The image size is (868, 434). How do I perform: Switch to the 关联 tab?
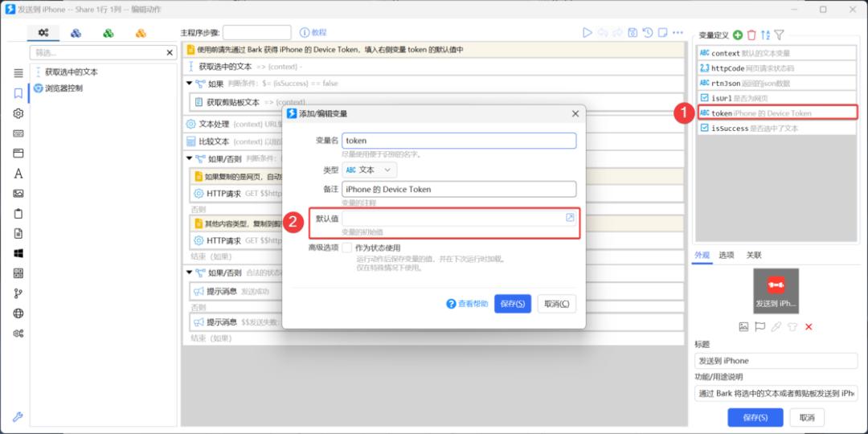coord(754,256)
